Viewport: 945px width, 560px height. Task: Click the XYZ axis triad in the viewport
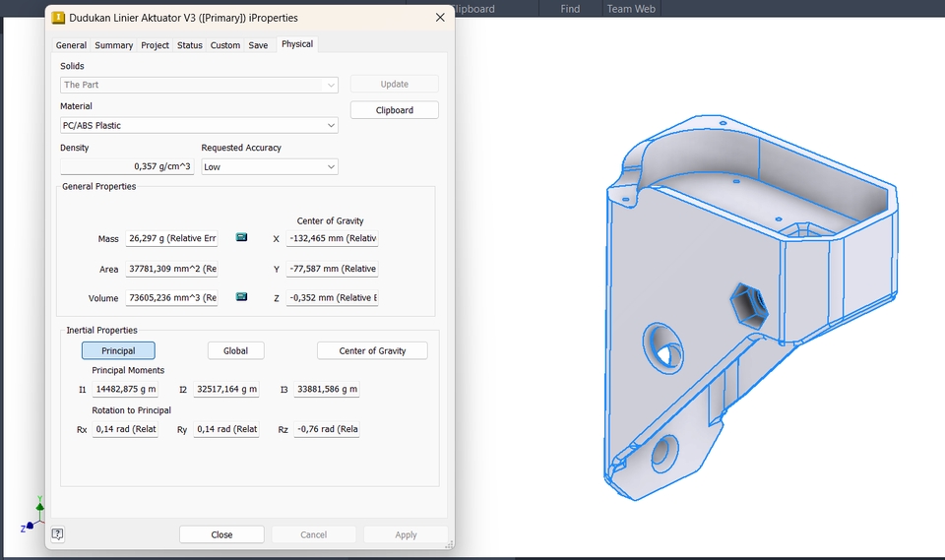[33, 516]
